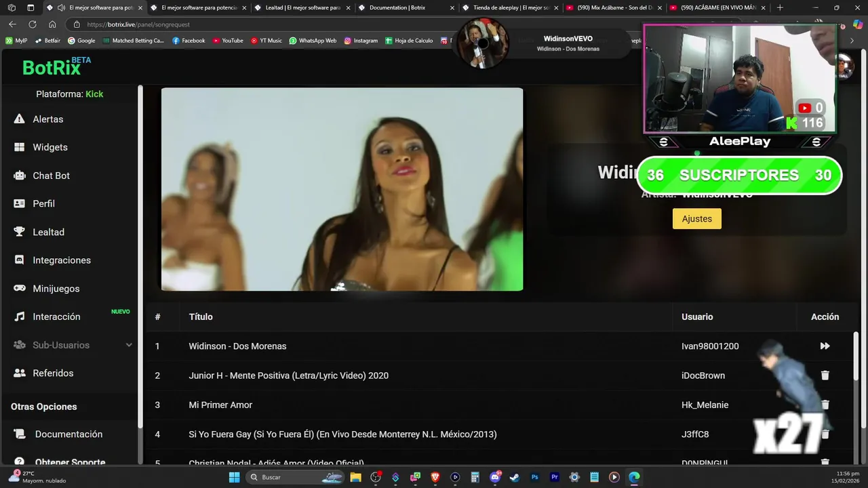Click the sidebar scrollbar

[140, 258]
